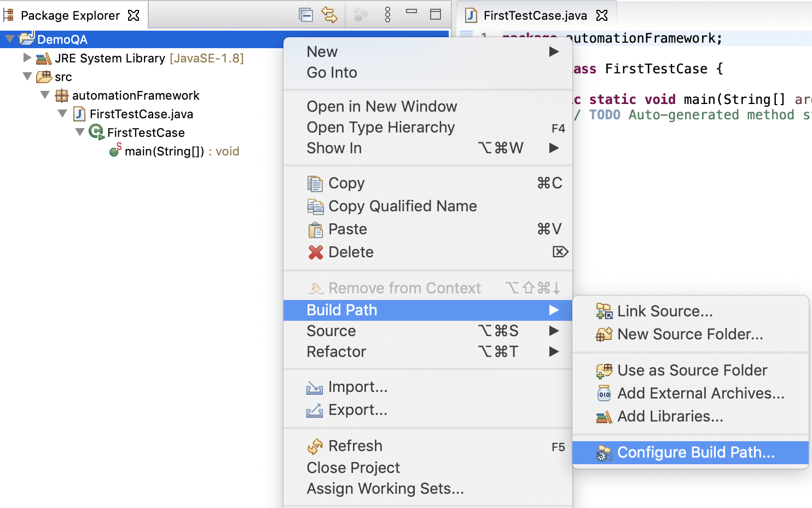
Task: Collapse the automationFramework package node
Action: [45, 95]
